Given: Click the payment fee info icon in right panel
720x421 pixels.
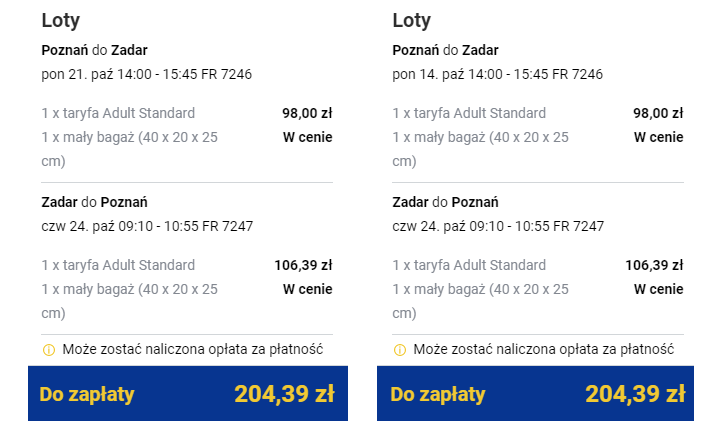Looking at the screenshot, I should (399, 350).
